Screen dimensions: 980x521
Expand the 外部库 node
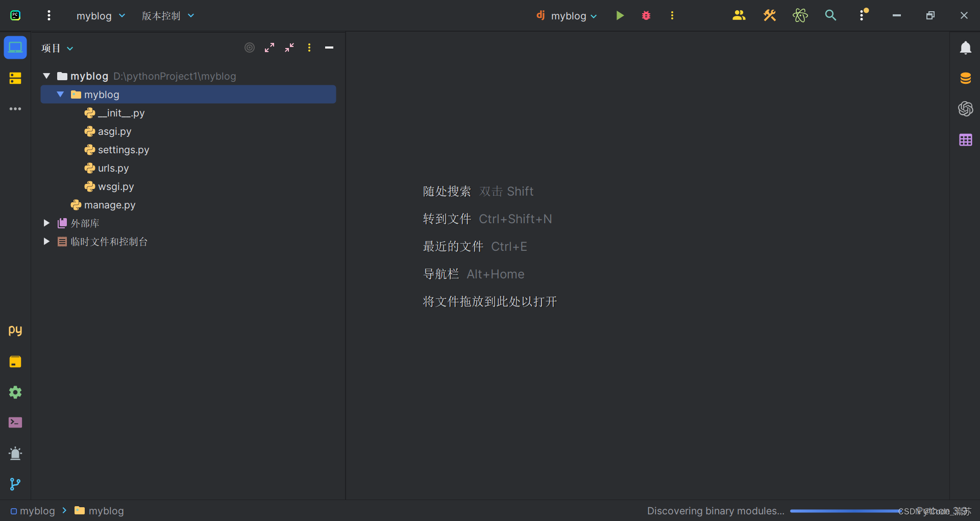point(46,223)
